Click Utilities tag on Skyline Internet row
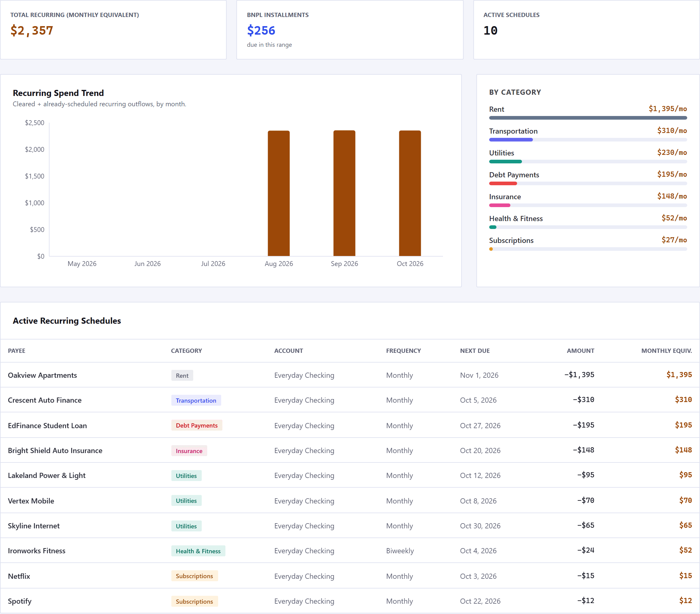 [186, 526]
